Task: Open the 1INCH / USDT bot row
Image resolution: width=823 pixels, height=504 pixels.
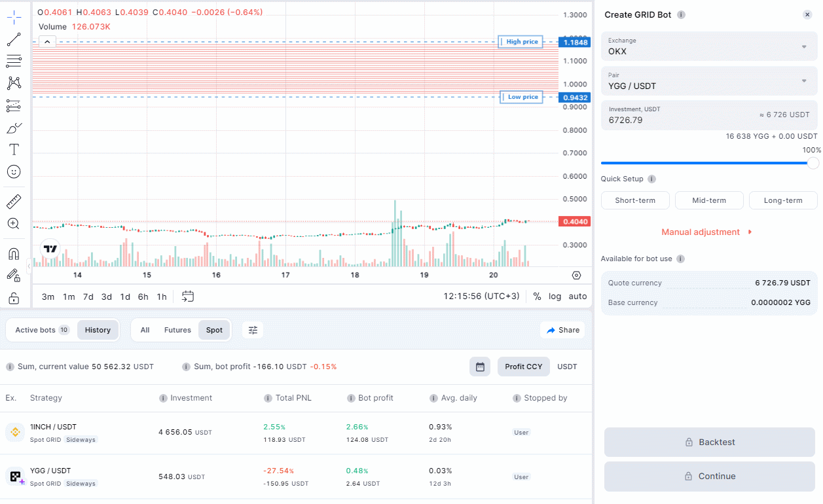Action: pos(295,433)
